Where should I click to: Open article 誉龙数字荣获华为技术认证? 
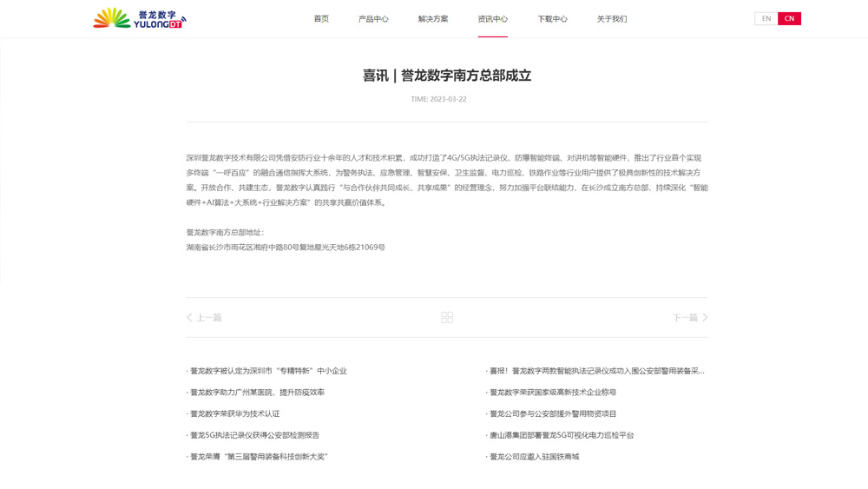(x=233, y=413)
